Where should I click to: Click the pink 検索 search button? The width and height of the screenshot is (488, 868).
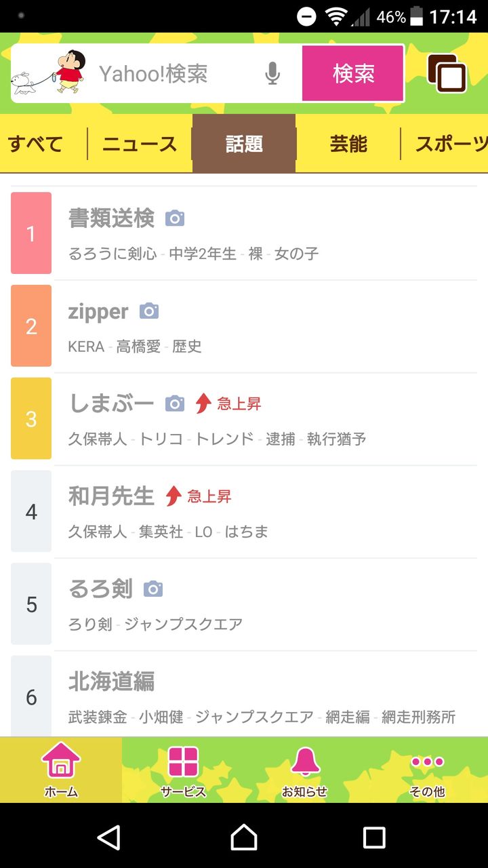tap(353, 73)
